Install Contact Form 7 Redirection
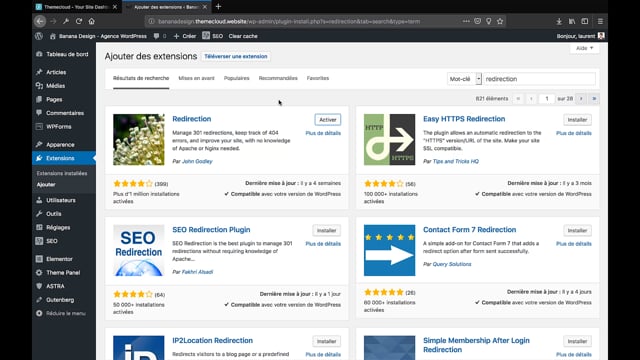The width and height of the screenshot is (640, 360). pos(577,230)
